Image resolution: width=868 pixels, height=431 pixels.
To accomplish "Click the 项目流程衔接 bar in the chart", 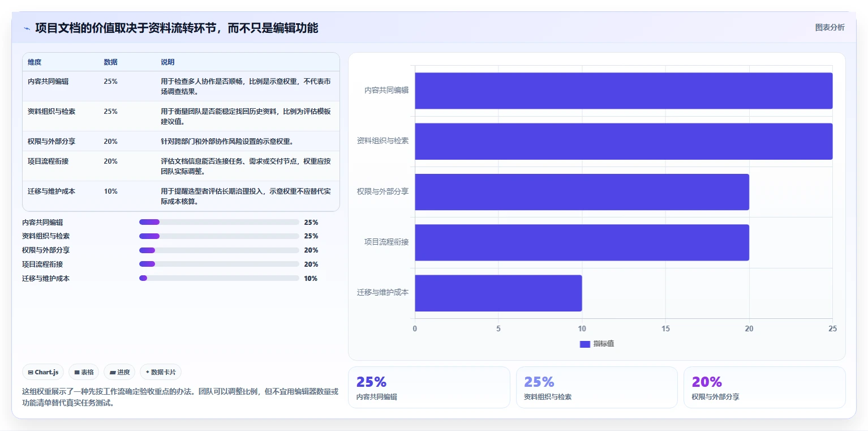I will click(x=582, y=242).
